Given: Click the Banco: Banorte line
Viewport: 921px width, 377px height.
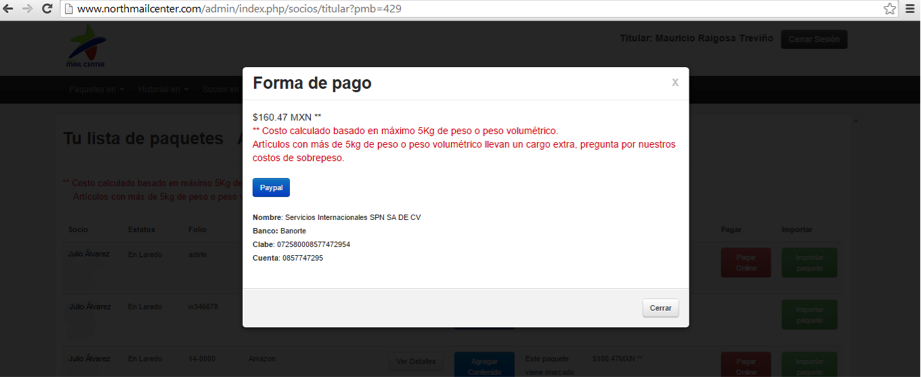Looking at the screenshot, I should pos(279,231).
